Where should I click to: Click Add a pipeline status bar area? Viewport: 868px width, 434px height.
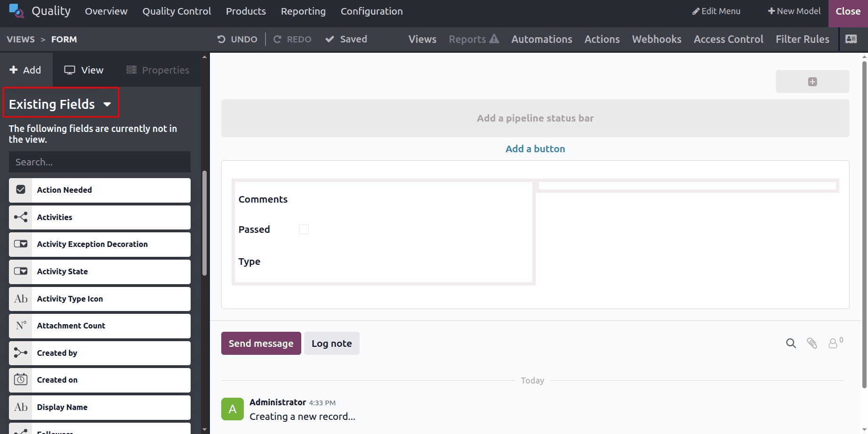click(x=535, y=118)
